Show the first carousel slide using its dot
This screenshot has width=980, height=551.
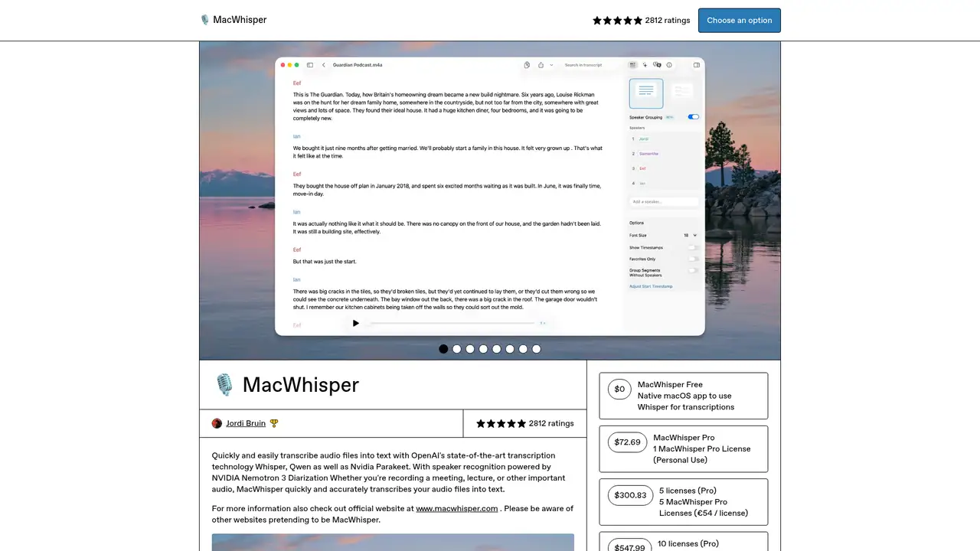coord(443,349)
